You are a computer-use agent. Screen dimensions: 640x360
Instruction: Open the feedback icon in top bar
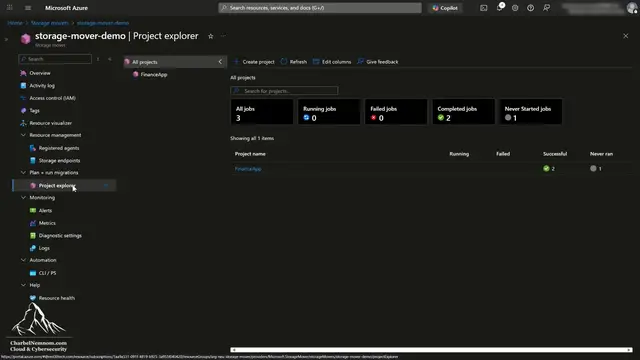tap(547, 8)
